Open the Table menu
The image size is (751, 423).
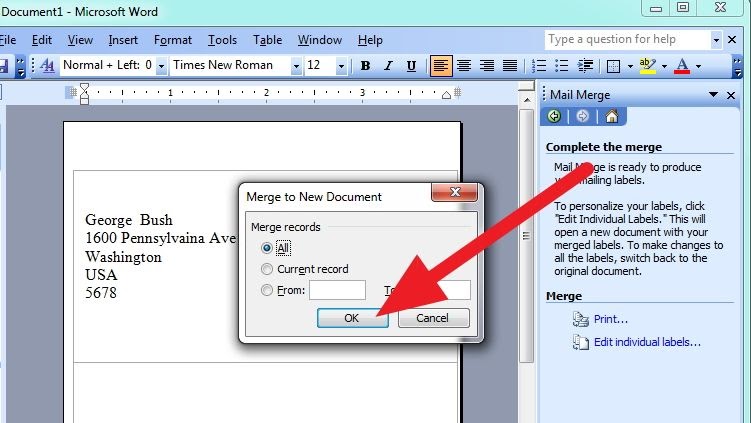[267, 40]
